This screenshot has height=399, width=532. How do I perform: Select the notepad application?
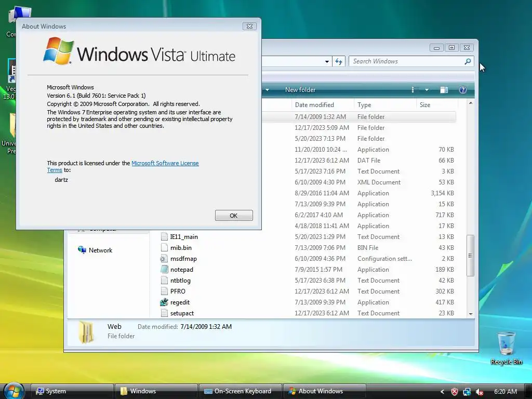pos(181,270)
